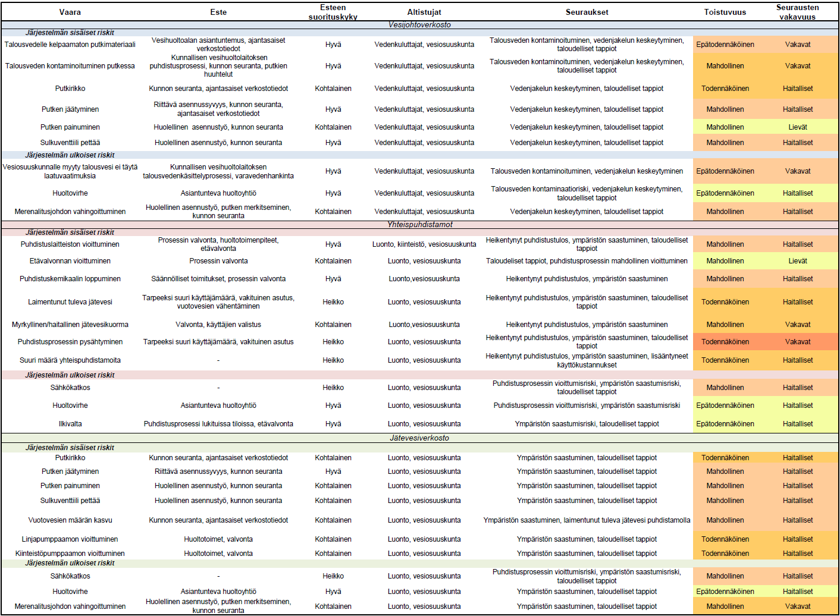The height and width of the screenshot is (616, 840).
Task: Click the 'Este' column header
Action: coord(218,12)
